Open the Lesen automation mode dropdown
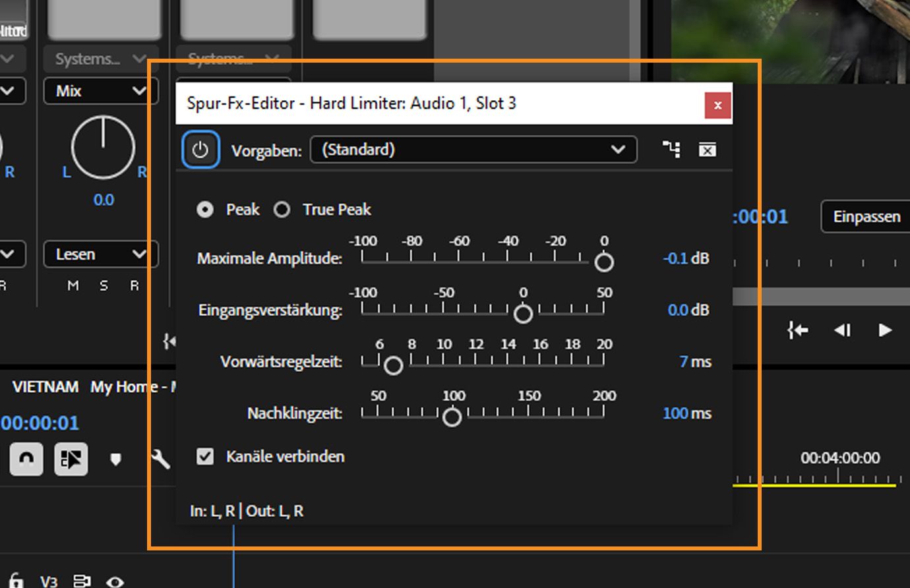910x588 pixels. tap(99, 254)
